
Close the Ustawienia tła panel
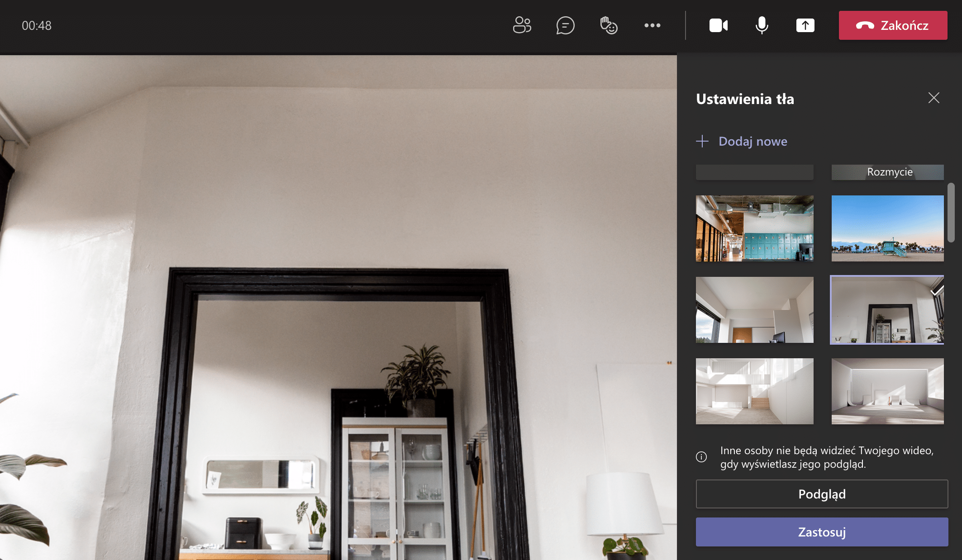click(933, 98)
